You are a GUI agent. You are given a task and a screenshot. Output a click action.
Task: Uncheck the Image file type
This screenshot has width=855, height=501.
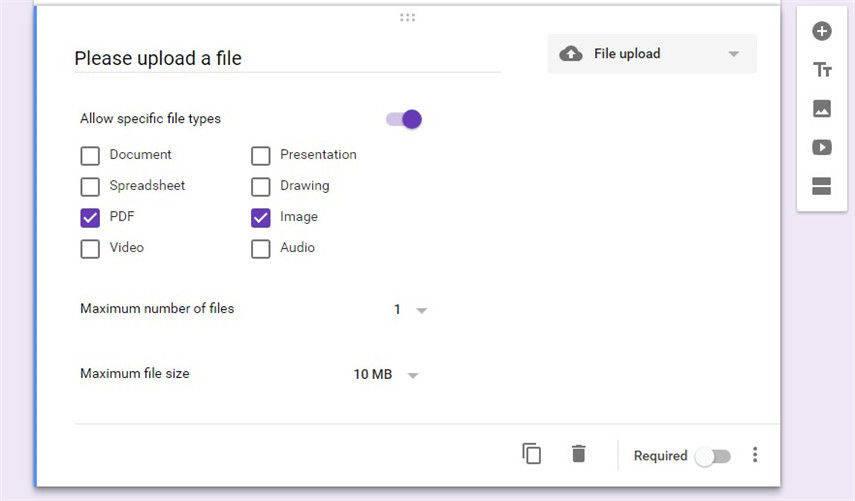point(261,217)
